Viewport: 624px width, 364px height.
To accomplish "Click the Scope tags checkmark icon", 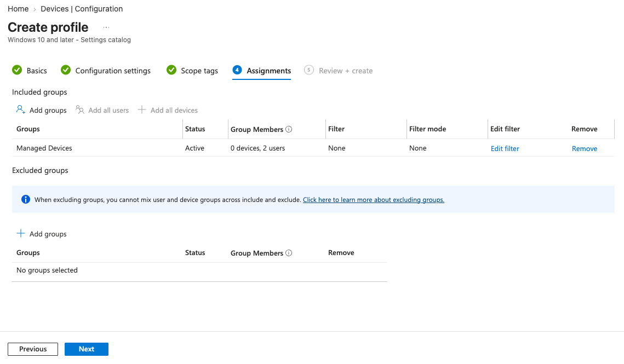I will [171, 70].
